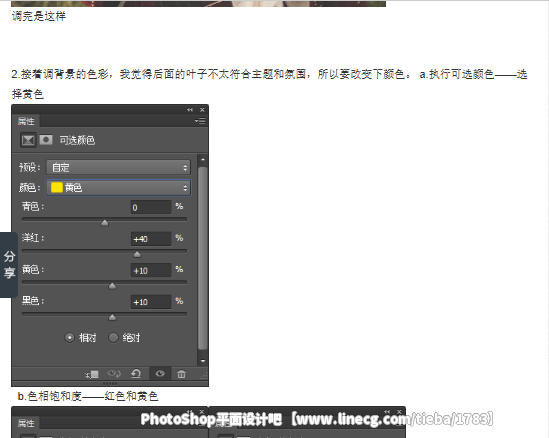Click the 可选颜色 panel title
This screenshot has width=549, height=438.
pyautogui.click(x=77, y=140)
